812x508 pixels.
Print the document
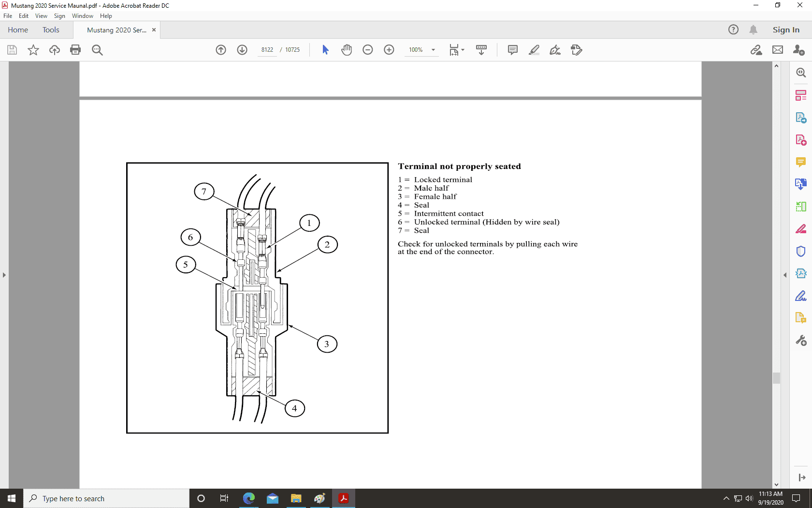tap(75, 50)
